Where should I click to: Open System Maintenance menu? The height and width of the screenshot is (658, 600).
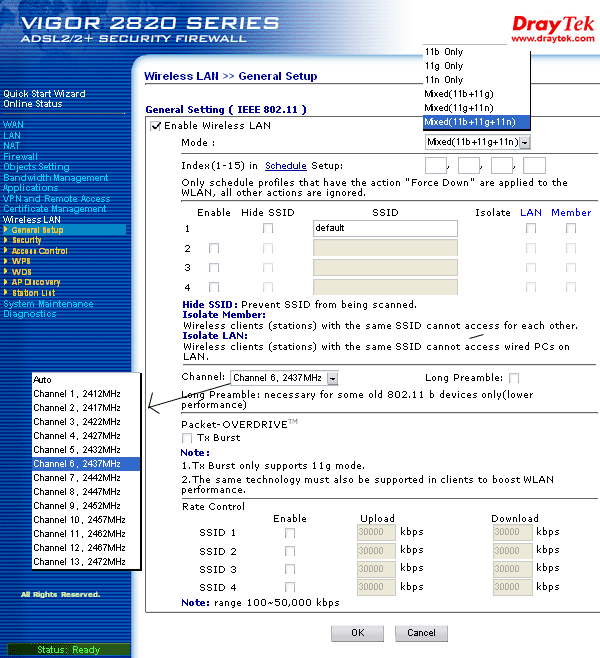click(48, 304)
